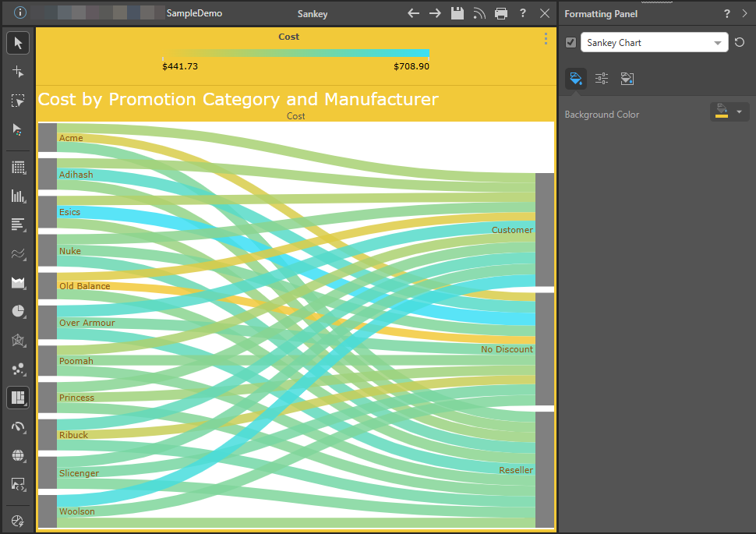The image size is (756, 534).
Task: Select the paint bucket formatting tab
Action: point(576,78)
